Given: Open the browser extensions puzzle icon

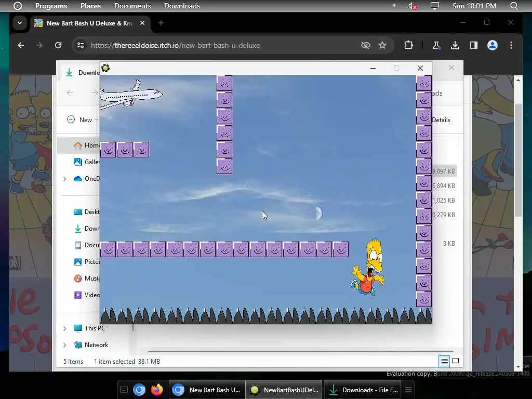Looking at the screenshot, I should coord(408,45).
